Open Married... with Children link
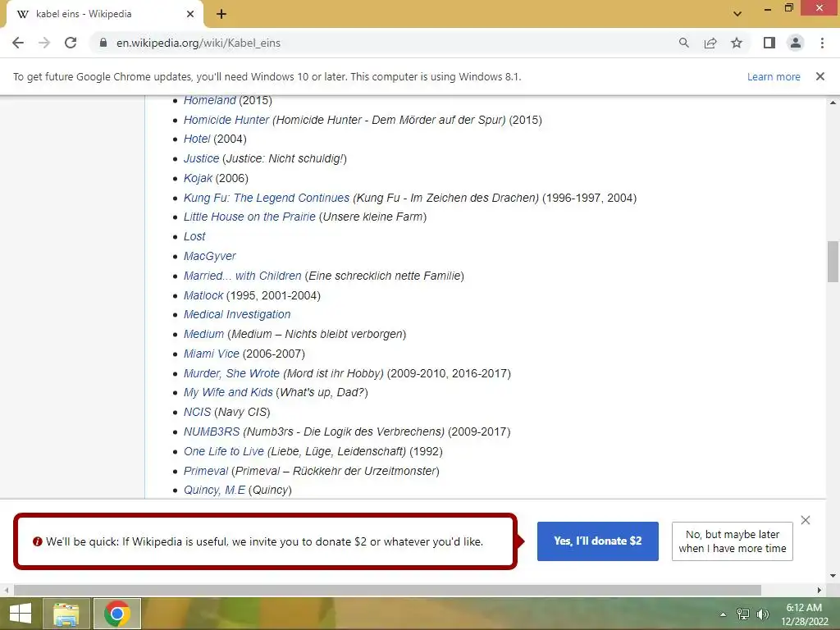This screenshot has width=840, height=630. [x=242, y=276]
